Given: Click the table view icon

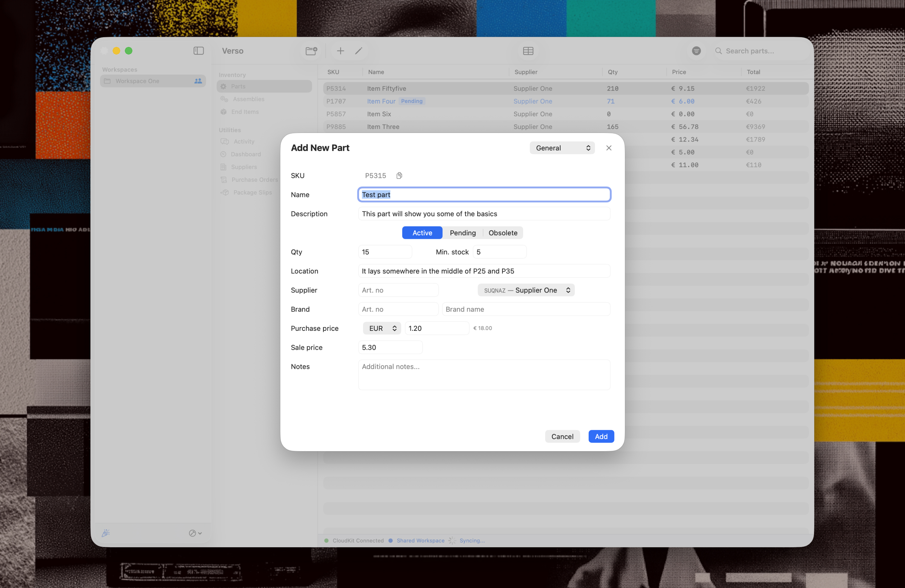Looking at the screenshot, I should 528,51.
